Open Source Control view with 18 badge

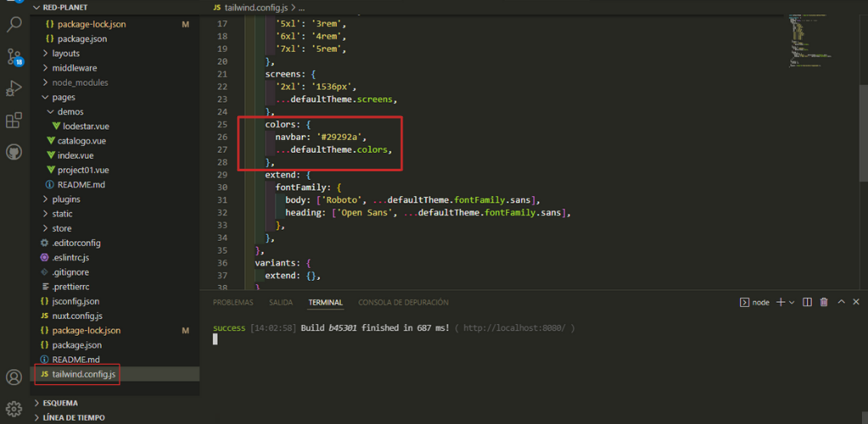(14, 56)
